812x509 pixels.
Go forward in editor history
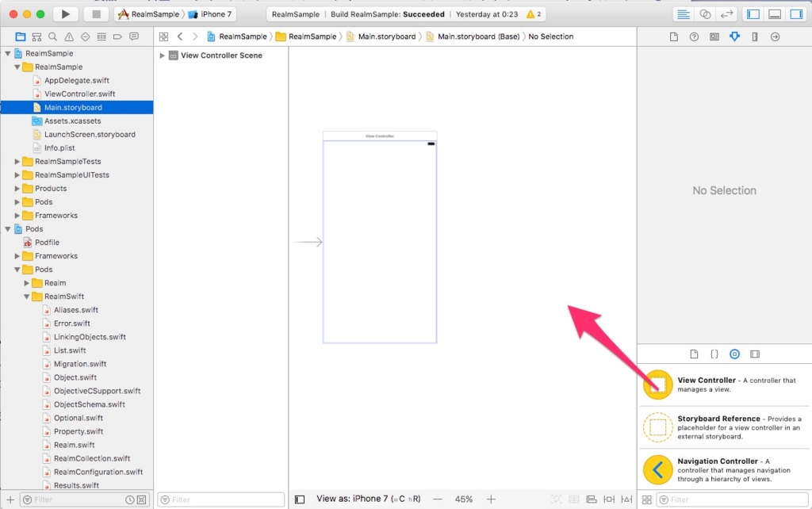click(195, 36)
